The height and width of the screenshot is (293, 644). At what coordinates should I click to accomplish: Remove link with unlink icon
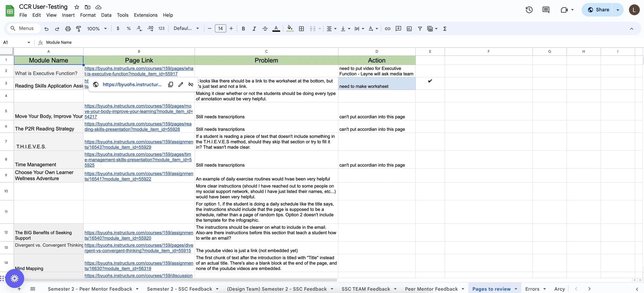tap(191, 84)
